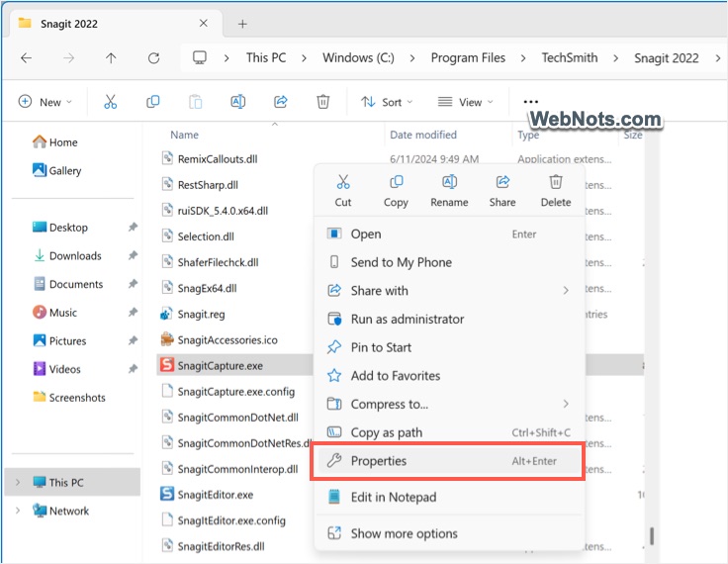Image resolution: width=728 pixels, height=564 pixels.
Task: Add a new tab with the plus button
Action: pyautogui.click(x=242, y=24)
